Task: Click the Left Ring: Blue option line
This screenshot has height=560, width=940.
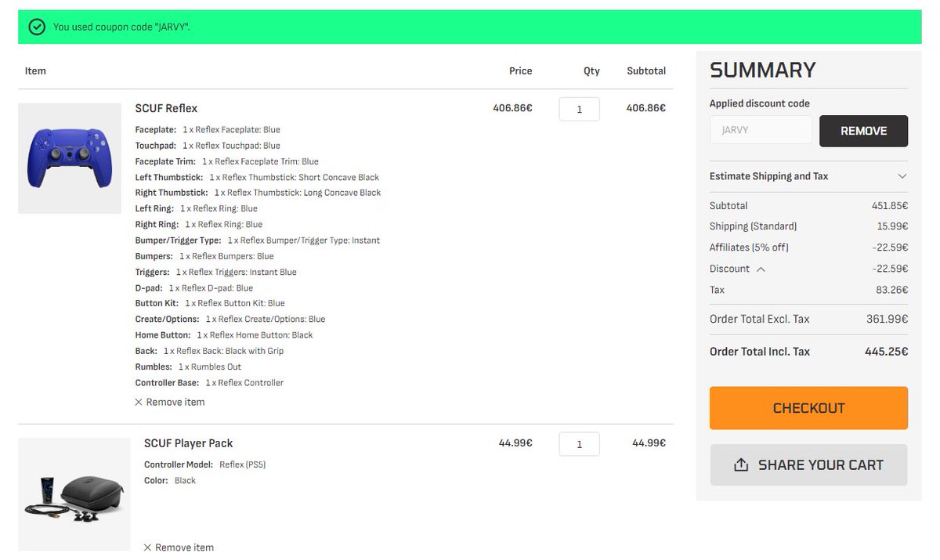Action: pyautogui.click(x=196, y=208)
